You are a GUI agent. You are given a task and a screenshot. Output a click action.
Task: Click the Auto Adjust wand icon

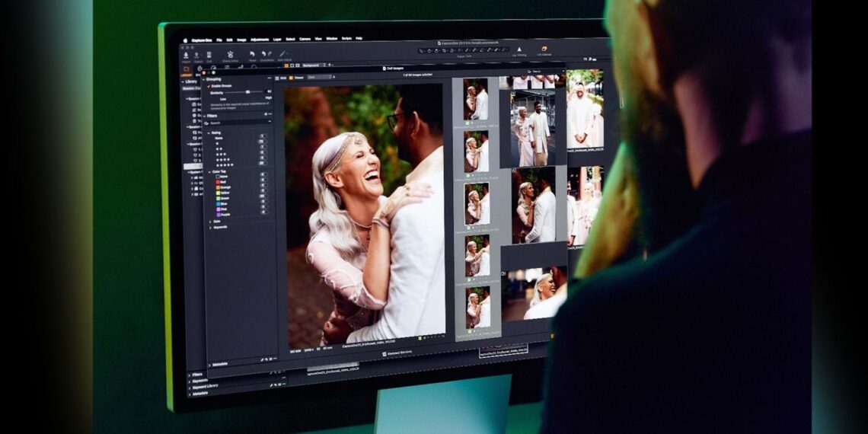point(282,54)
